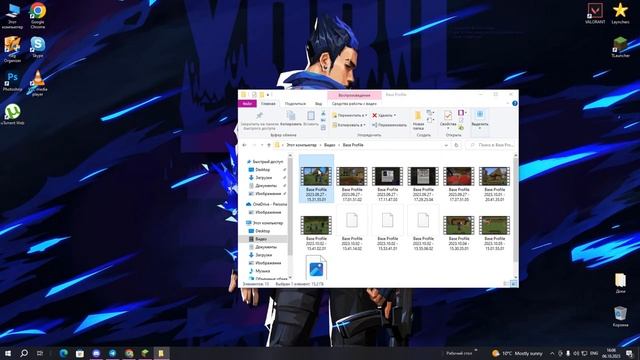Click Explorer help question-mark icon
This screenshot has width=640, height=360.
pyautogui.click(x=515, y=103)
